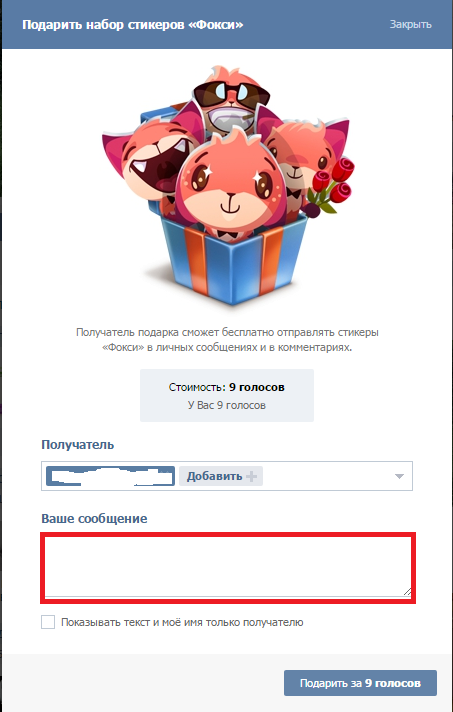Click the dialog title 'Подарить набор стикеров'
Viewport: 453px width, 712px height.
point(133,25)
